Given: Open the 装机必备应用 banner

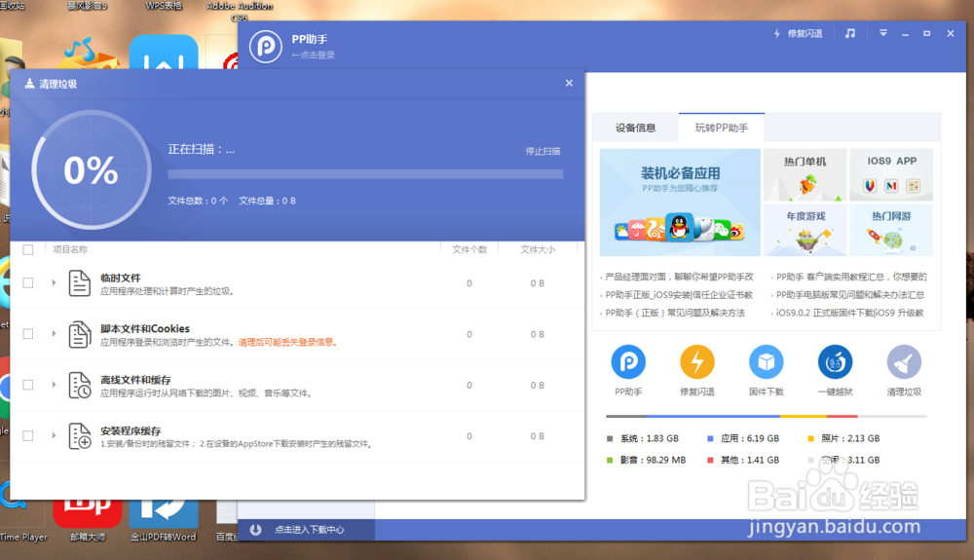Looking at the screenshot, I should click(680, 203).
